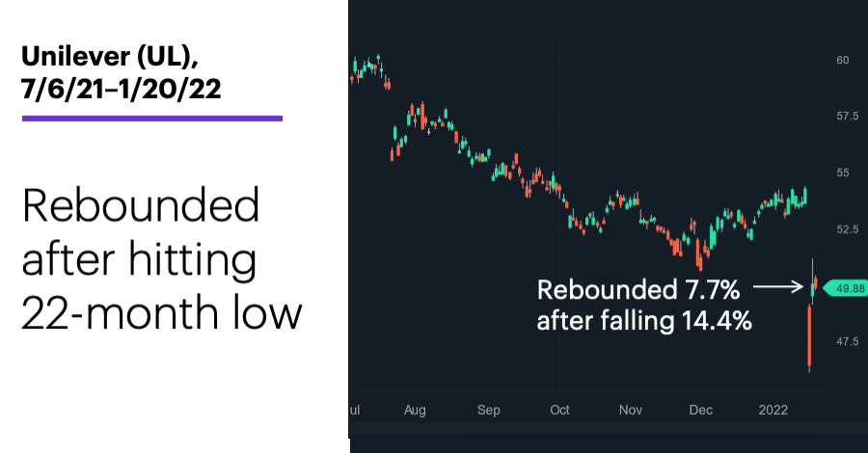The height and width of the screenshot is (453, 868).
Task: Click the white arrow pointing to candle
Action: click(x=777, y=286)
